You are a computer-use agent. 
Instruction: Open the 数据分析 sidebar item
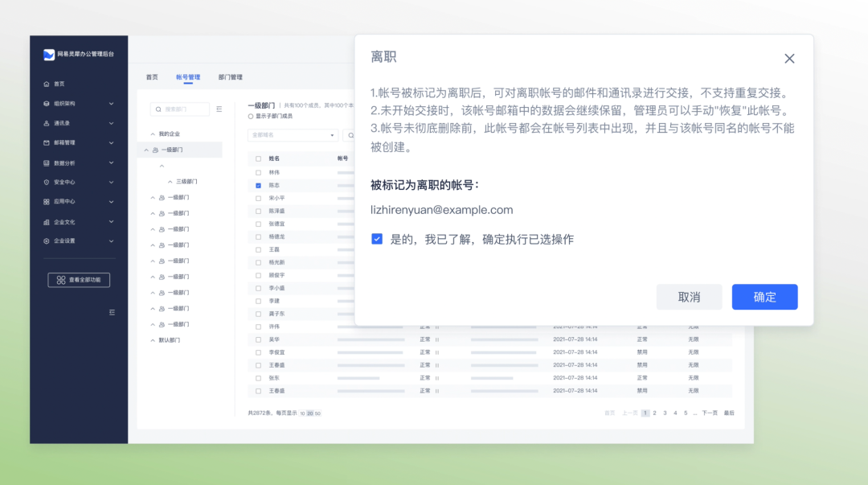pos(63,162)
